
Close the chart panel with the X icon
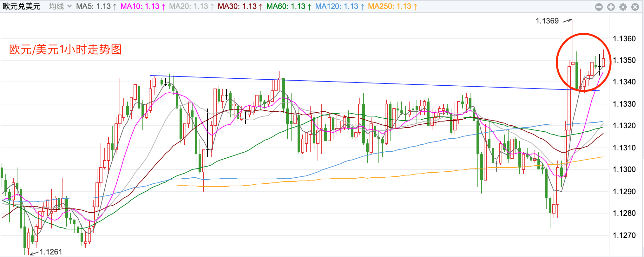(x=635, y=7)
